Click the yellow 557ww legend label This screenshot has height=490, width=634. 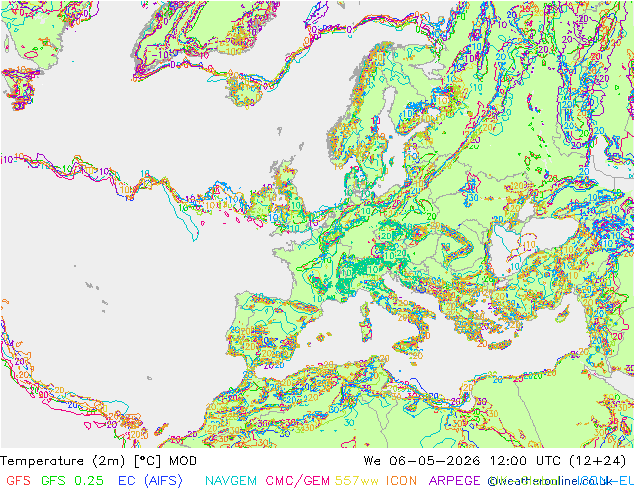click(357, 480)
